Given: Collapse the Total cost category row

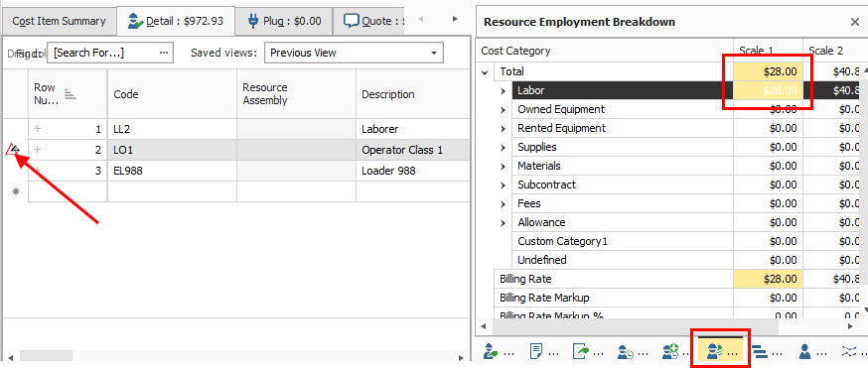Looking at the screenshot, I should click(x=486, y=71).
